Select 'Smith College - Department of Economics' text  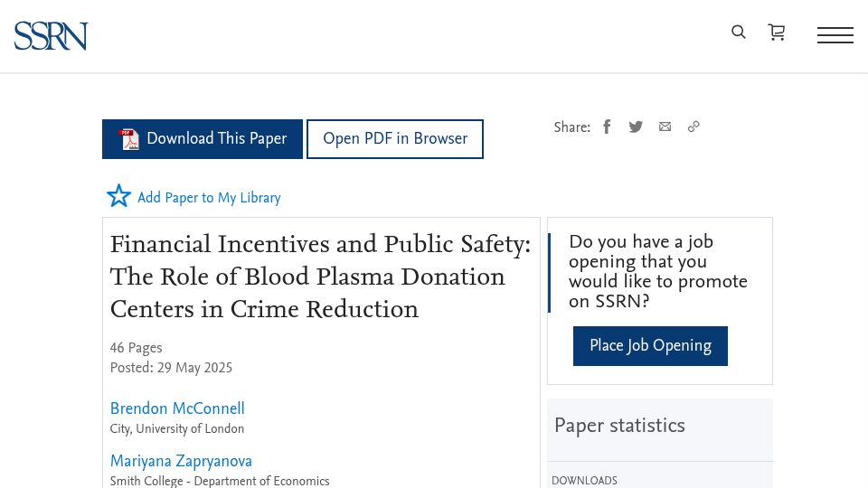click(220, 481)
